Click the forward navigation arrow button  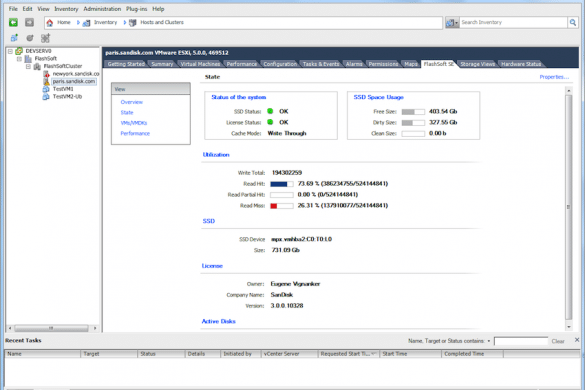click(x=29, y=22)
